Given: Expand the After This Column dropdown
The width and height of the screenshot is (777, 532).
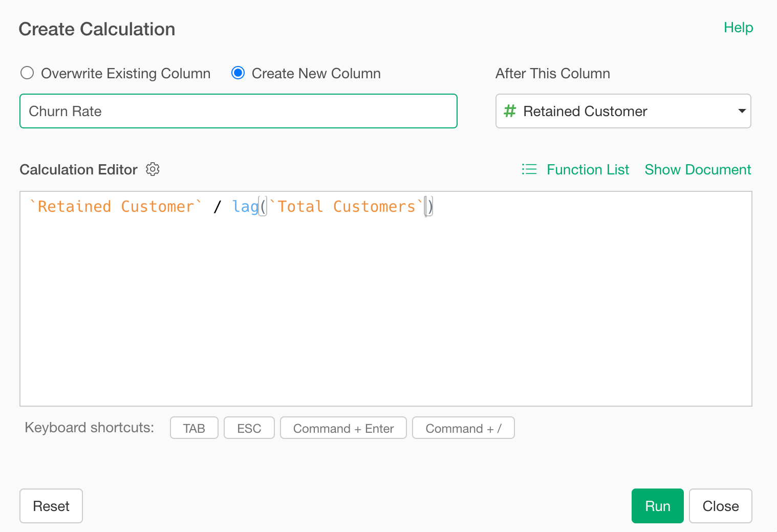Looking at the screenshot, I should tap(623, 111).
